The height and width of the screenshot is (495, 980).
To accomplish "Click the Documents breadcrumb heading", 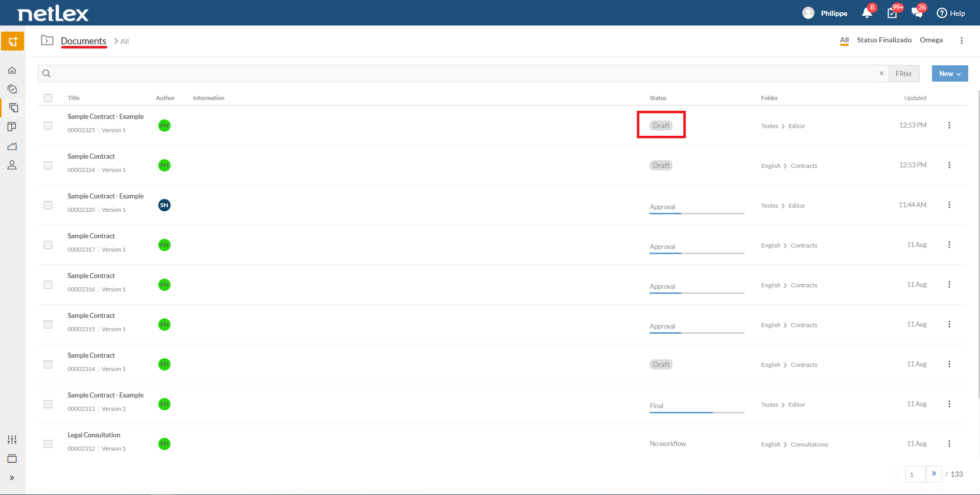I will click(x=84, y=41).
